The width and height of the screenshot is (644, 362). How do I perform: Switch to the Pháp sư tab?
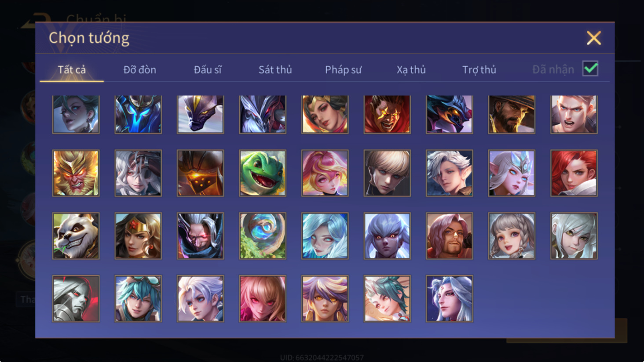click(x=343, y=69)
